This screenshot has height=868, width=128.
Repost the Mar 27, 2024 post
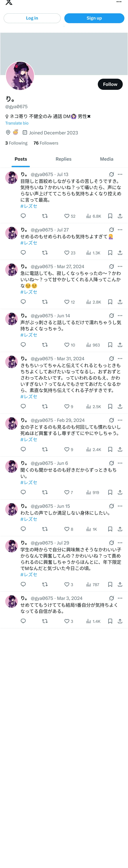tap(45, 302)
